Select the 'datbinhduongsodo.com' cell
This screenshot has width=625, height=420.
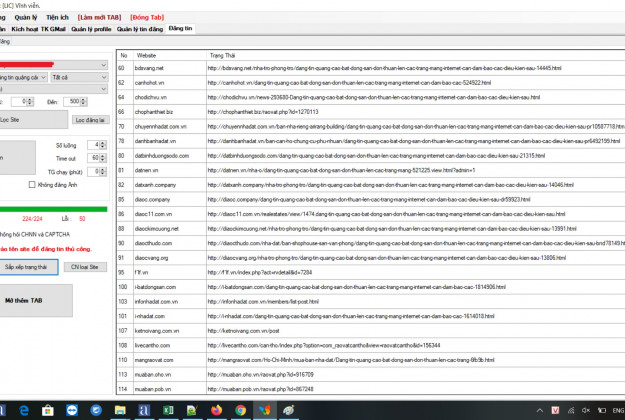[170, 156]
